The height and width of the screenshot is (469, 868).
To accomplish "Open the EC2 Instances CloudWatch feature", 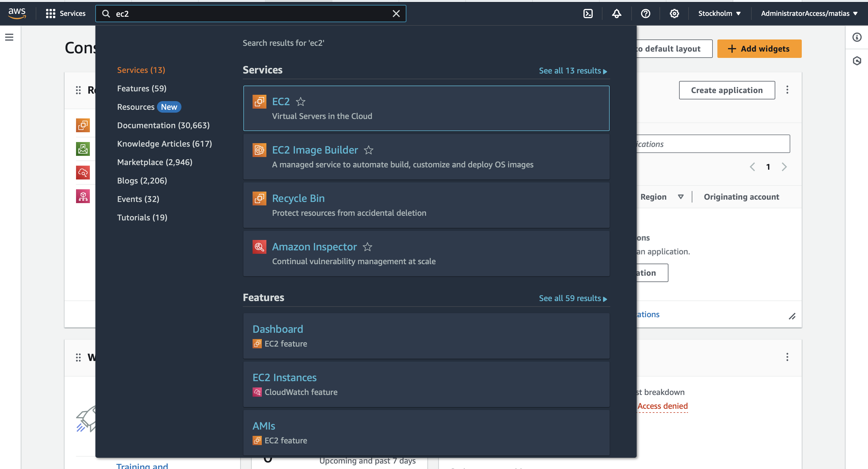I will pyautogui.click(x=426, y=384).
